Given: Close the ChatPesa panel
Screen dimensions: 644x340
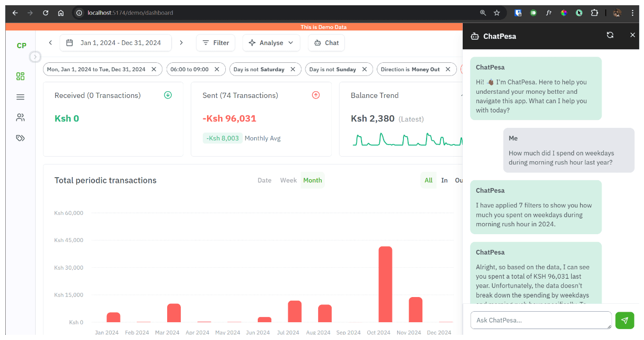Looking at the screenshot, I should click(632, 35).
